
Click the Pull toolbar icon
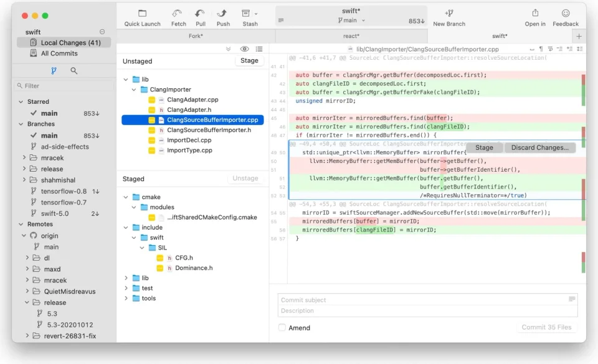(200, 14)
